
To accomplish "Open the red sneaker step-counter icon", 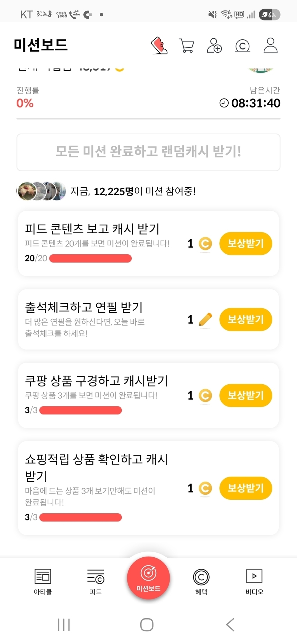I will [x=160, y=45].
